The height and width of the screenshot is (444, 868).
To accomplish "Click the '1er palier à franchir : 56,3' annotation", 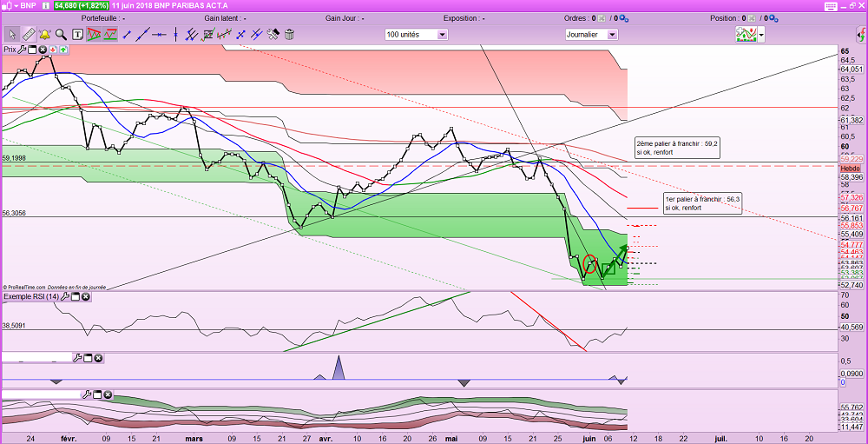I will click(702, 203).
